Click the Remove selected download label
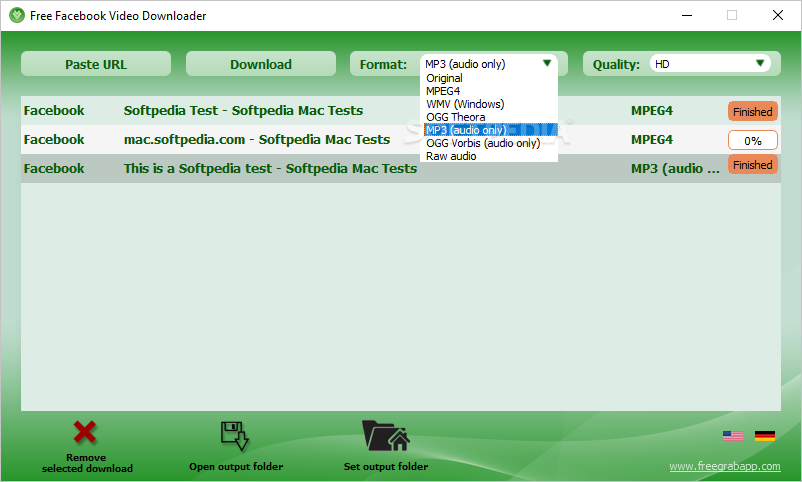 (x=87, y=463)
